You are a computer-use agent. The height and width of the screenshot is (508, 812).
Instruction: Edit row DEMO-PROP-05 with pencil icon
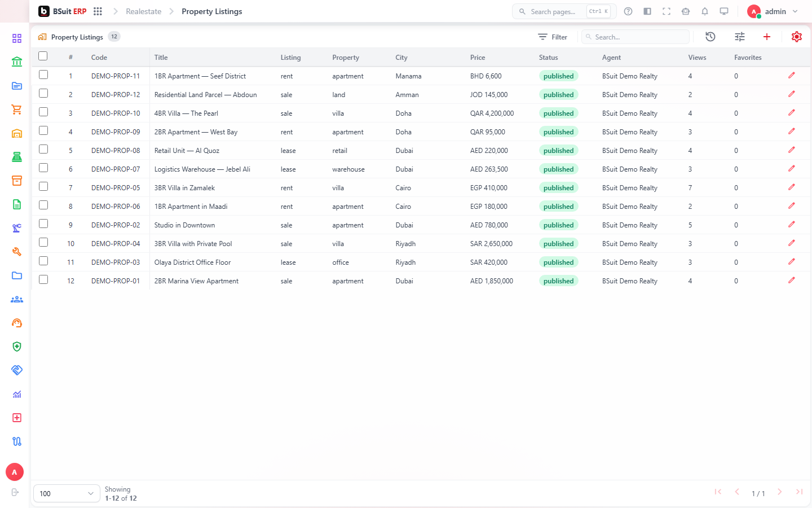coord(792,187)
